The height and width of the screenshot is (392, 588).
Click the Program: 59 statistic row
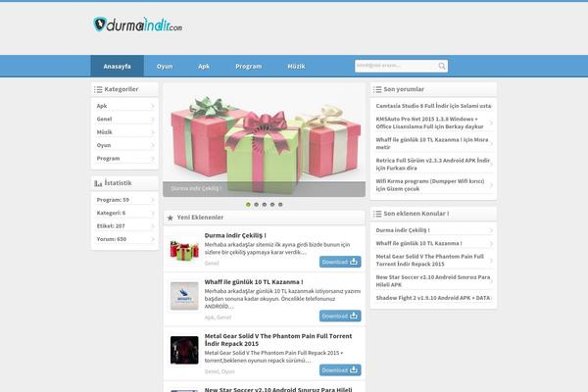click(124, 200)
